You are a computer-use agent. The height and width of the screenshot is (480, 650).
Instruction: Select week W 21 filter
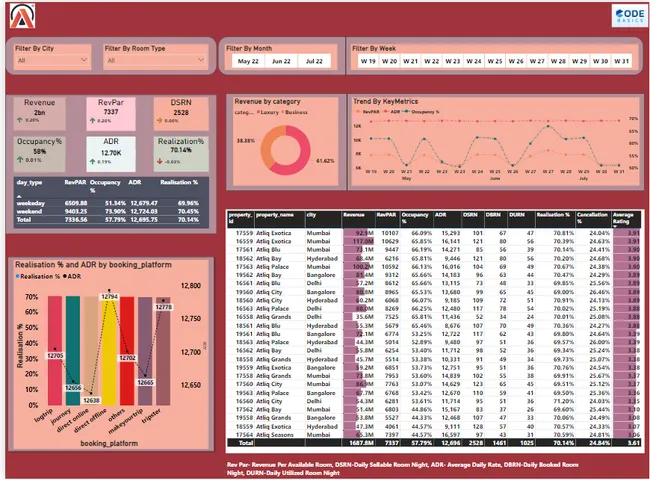410,61
